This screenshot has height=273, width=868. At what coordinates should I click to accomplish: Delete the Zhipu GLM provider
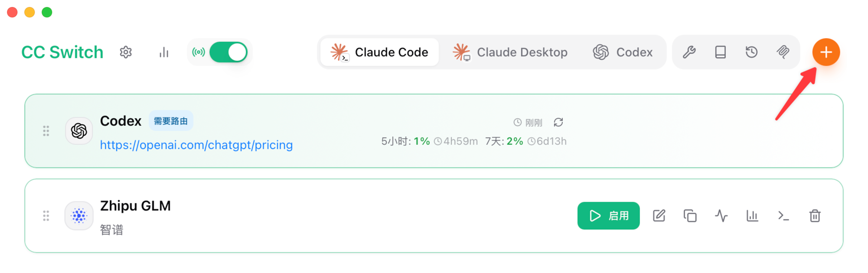(x=815, y=216)
